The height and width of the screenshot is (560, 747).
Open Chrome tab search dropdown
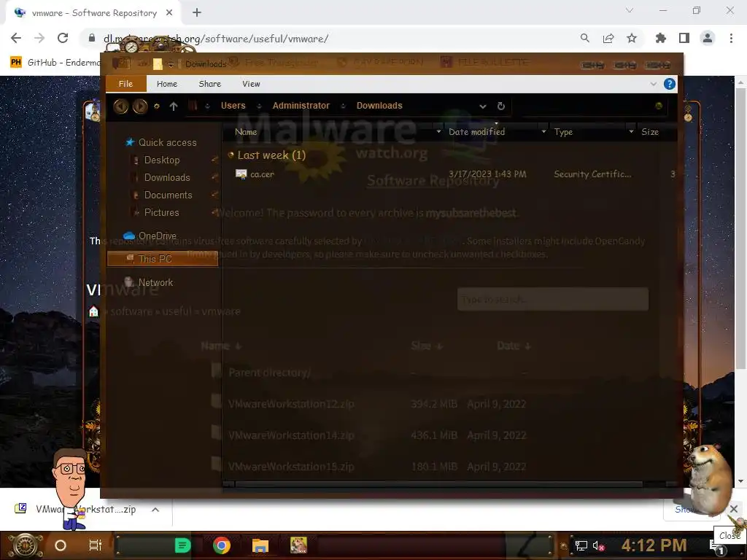[630, 10]
